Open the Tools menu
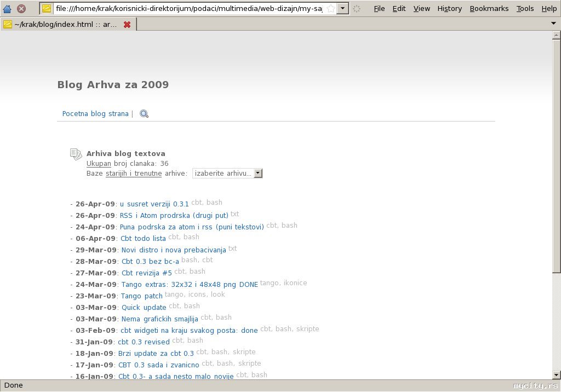The width and height of the screenshot is (561, 392). 525,9
